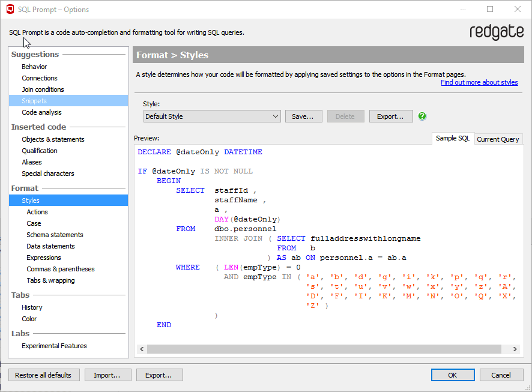Click the SQL Prompt title bar icon
Image resolution: width=532 pixels, height=392 pixels.
(x=8, y=9)
